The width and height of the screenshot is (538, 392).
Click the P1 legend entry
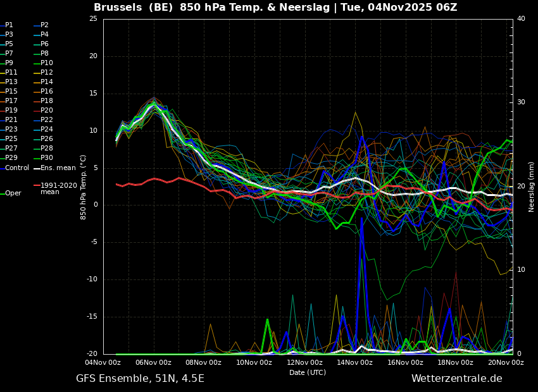point(9,25)
